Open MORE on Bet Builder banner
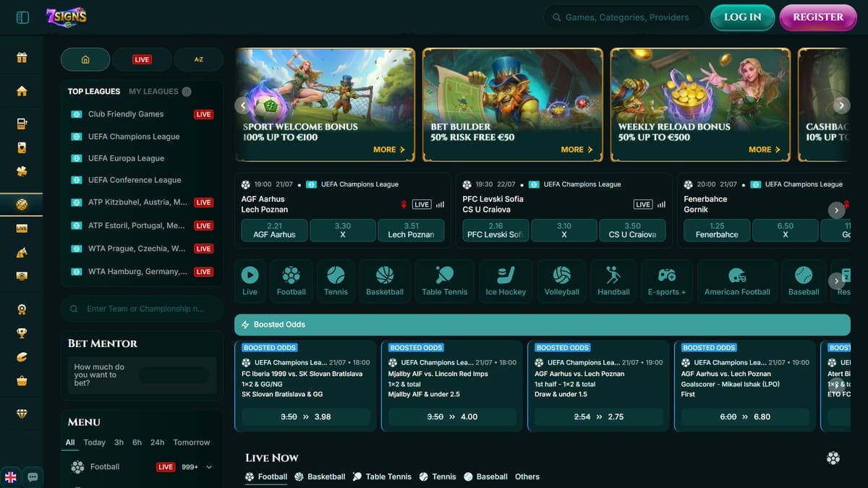The width and height of the screenshot is (868, 488). pyautogui.click(x=576, y=150)
